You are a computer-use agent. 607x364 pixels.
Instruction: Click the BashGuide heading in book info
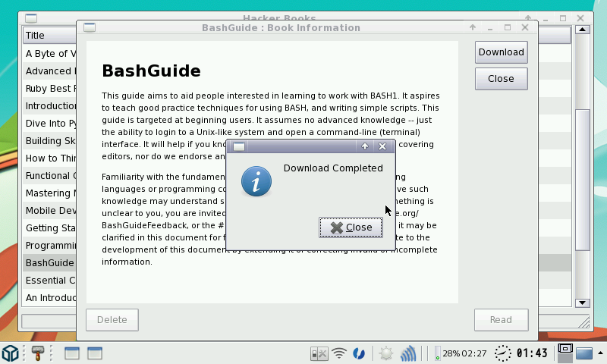tap(151, 71)
